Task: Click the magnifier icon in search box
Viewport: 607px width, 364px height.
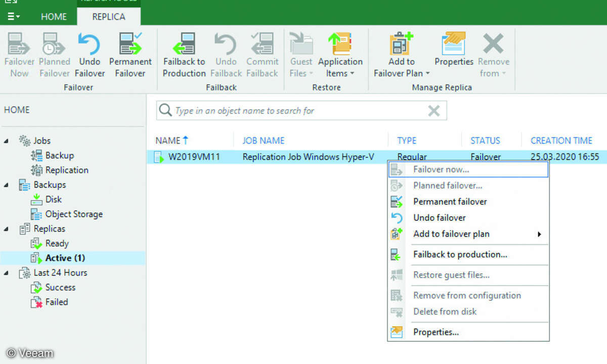Action: pyautogui.click(x=165, y=110)
